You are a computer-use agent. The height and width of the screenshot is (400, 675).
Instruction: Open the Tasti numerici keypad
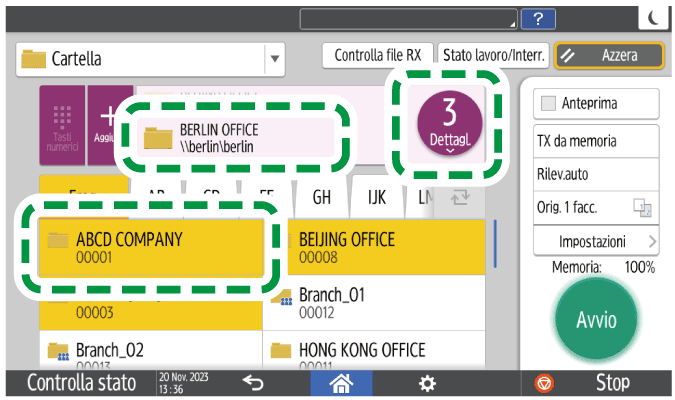pyautogui.click(x=61, y=128)
